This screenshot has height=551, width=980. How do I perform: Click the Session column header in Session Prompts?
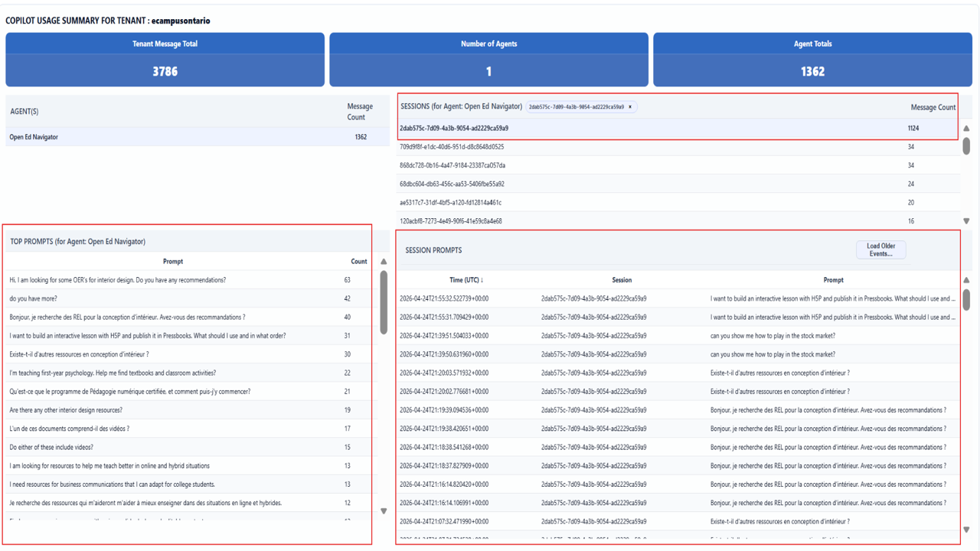(622, 280)
